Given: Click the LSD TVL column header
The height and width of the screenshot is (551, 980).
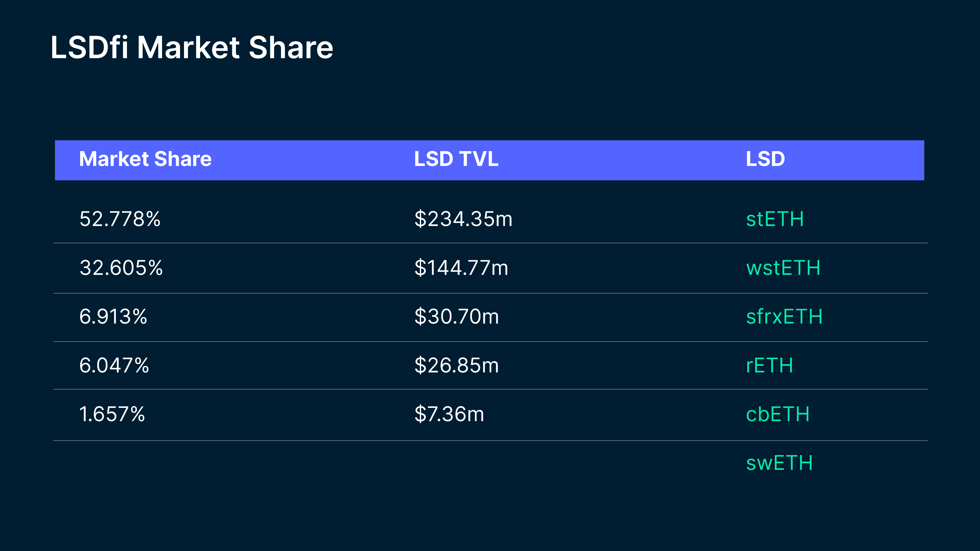Looking at the screenshot, I should (x=456, y=159).
